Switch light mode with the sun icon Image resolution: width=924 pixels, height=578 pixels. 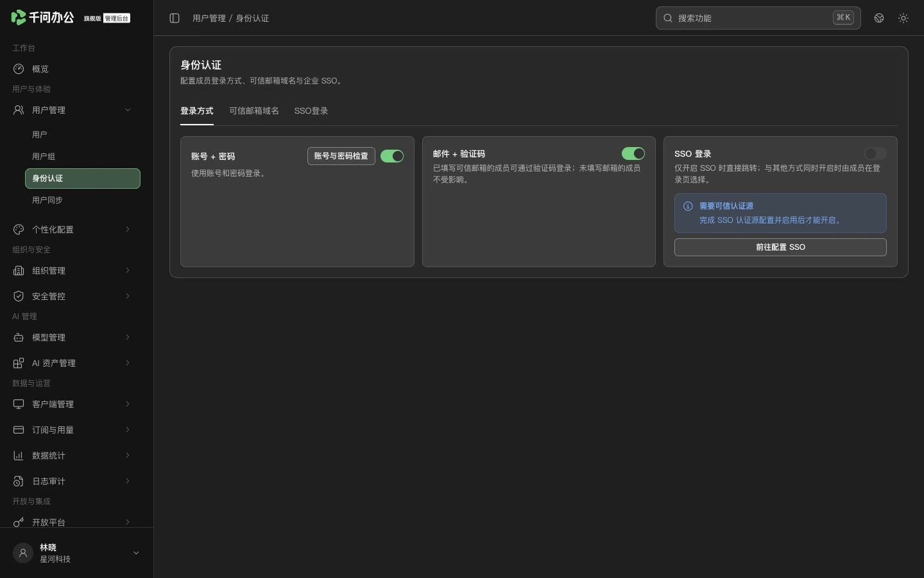coord(903,18)
